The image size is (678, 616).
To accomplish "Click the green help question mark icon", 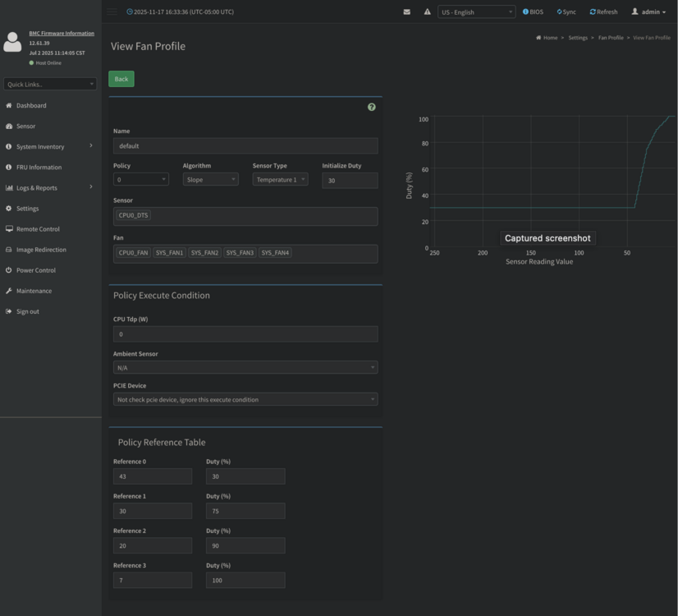I will coord(372,107).
